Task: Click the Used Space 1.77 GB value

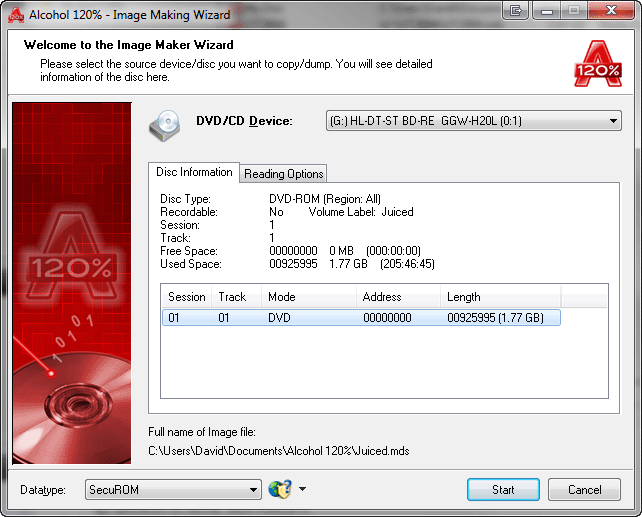Action: [348, 264]
